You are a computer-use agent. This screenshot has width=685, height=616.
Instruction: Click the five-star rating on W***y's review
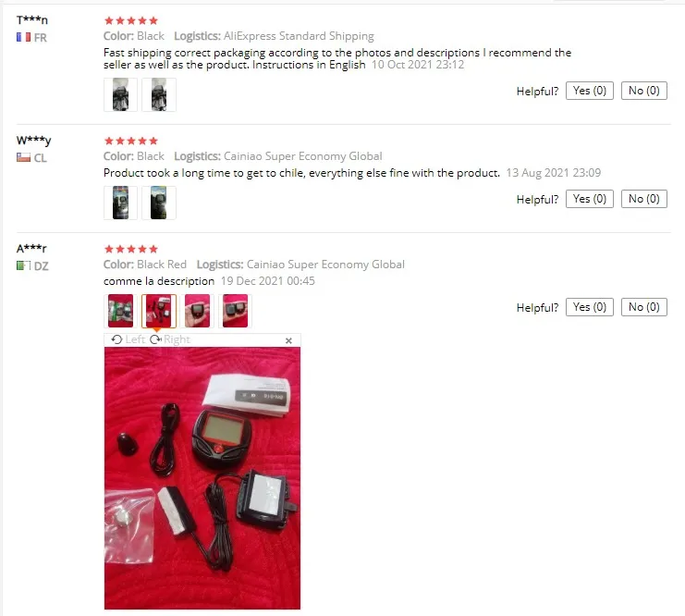tap(131, 141)
